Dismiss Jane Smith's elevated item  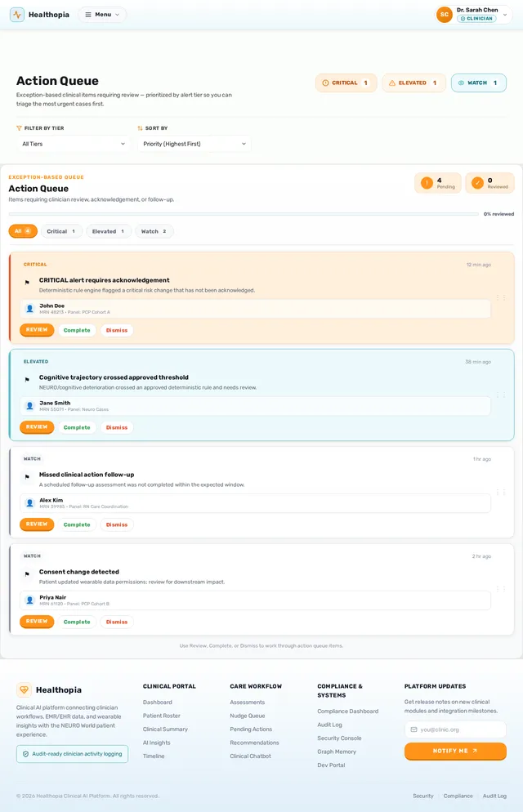[117, 427]
